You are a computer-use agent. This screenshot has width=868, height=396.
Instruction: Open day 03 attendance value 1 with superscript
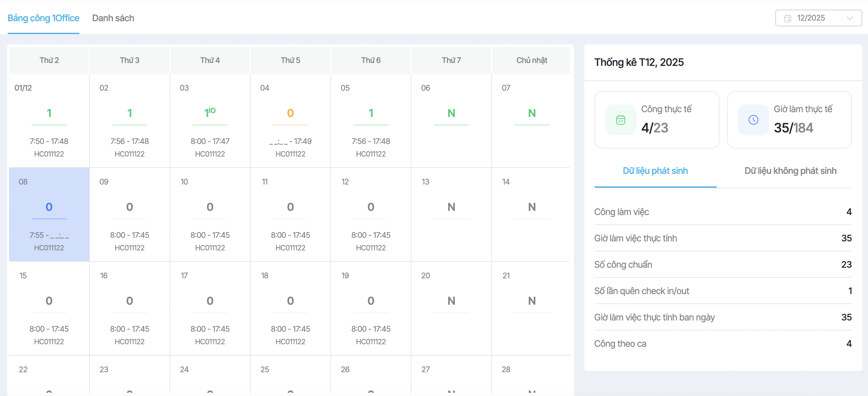pyautogui.click(x=209, y=113)
